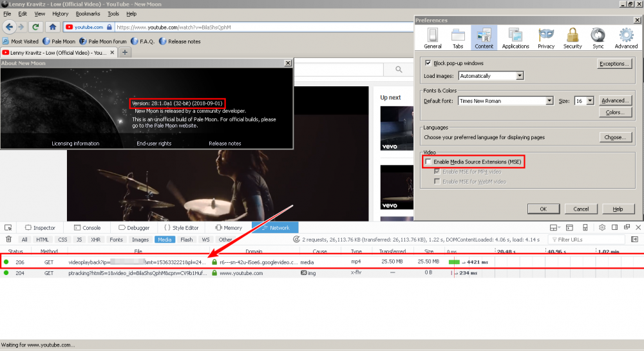The width and height of the screenshot is (644, 351).
Task: Open the Sync preferences pane
Action: (x=598, y=38)
